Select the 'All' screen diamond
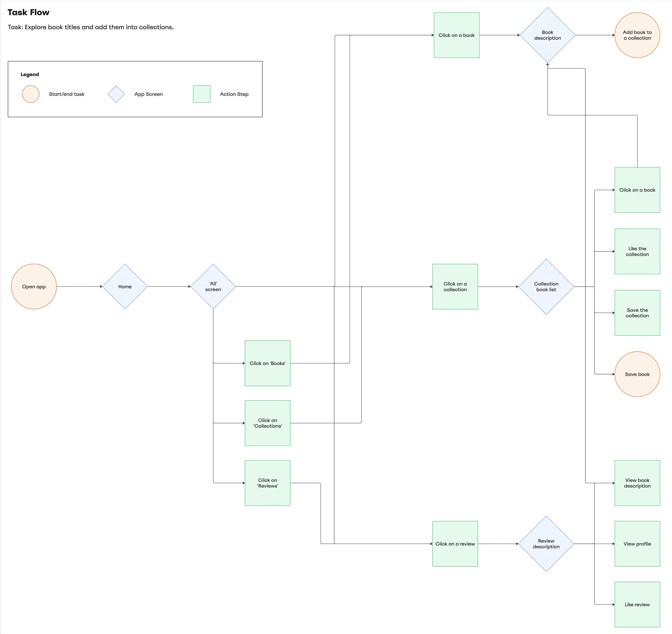This screenshot has height=634, width=672. [x=213, y=286]
